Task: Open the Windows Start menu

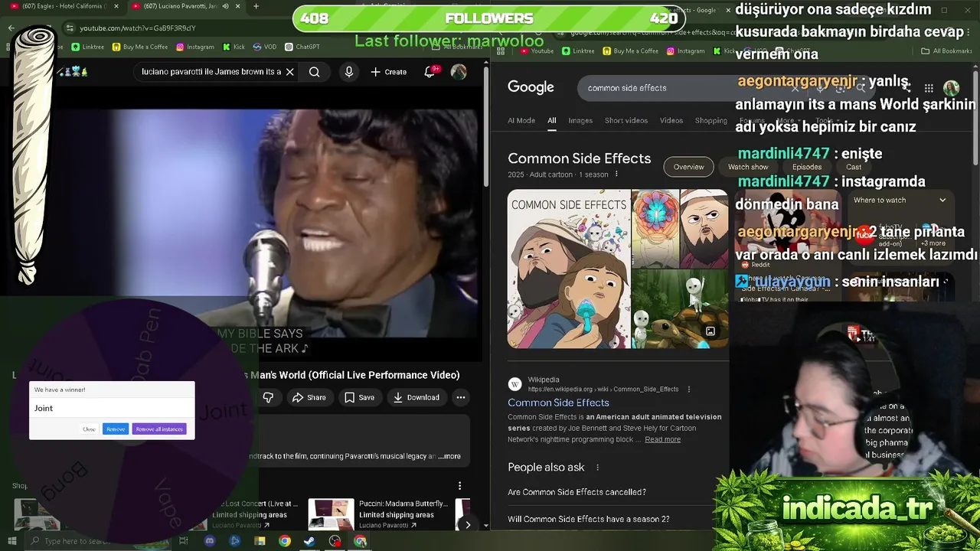Action: (11, 541)
